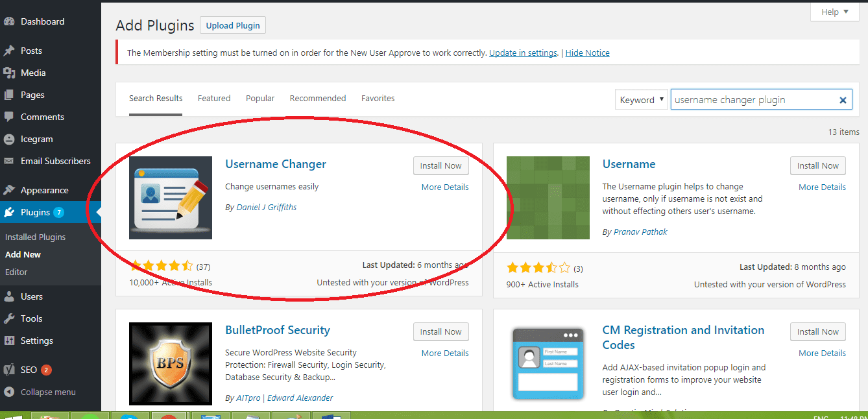Click the Media icon in sidebar
The width and height of the screenshot is (868, 419).
[9, 73]
